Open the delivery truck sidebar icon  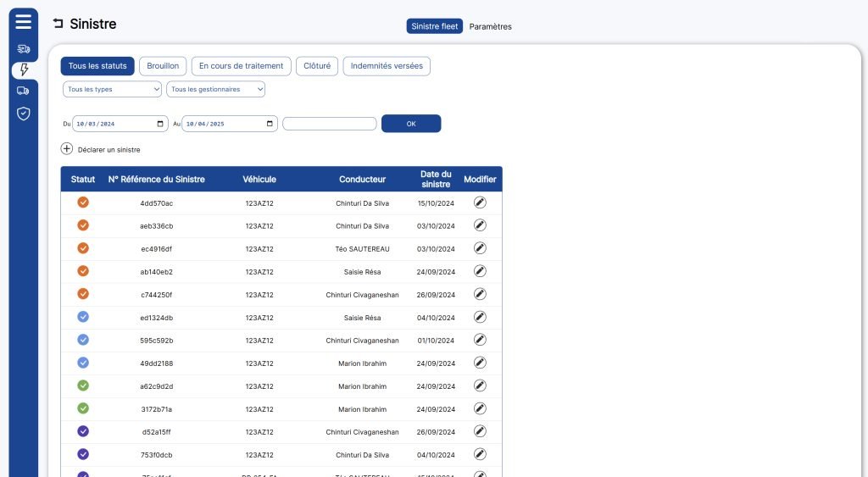coord(23,91)
